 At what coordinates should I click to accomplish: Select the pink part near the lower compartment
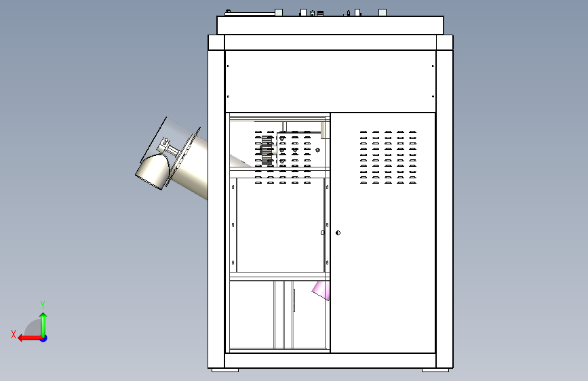pos(321,290)
